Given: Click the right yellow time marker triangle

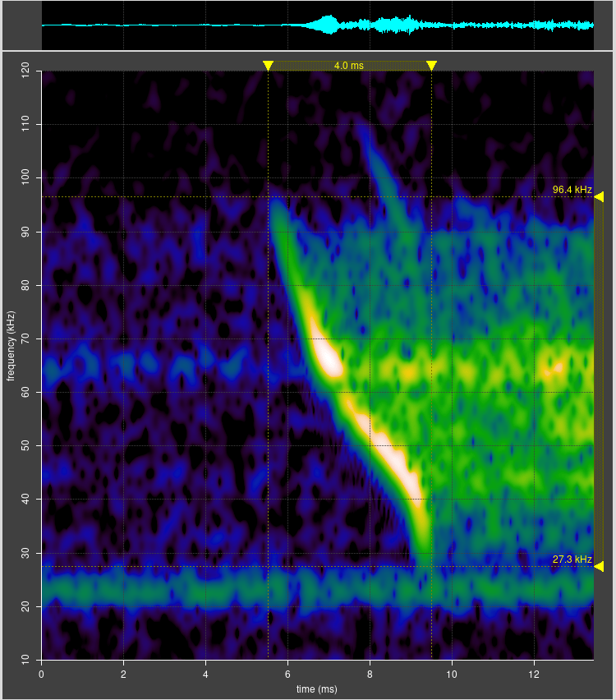Looking at the screenshot, I should [x=431, y=66].
